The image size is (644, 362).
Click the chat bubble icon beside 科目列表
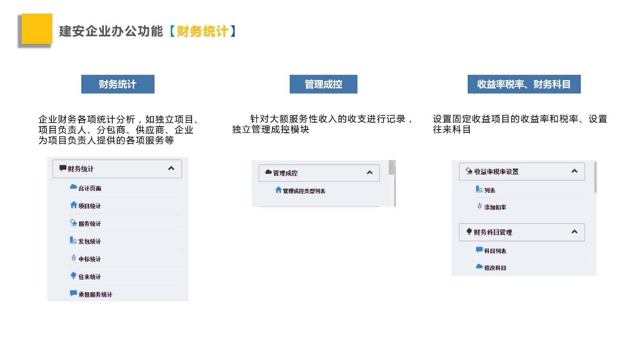coord(479,250)
